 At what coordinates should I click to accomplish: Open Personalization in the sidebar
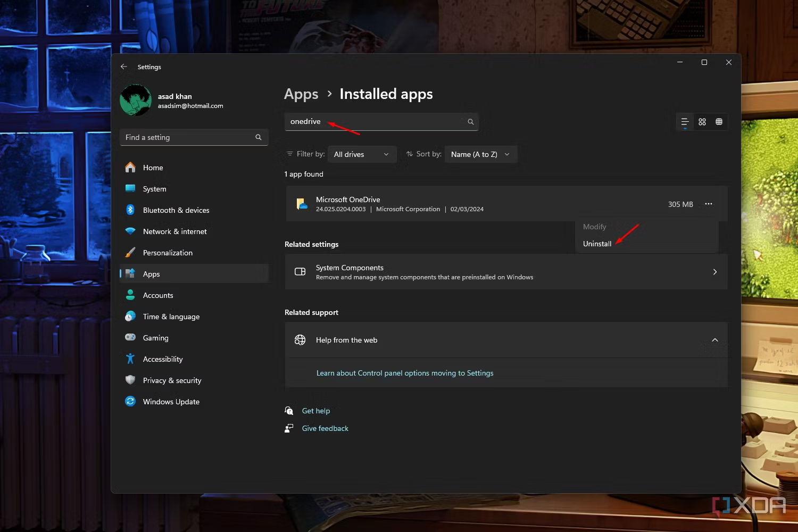[x=194, y=253]
